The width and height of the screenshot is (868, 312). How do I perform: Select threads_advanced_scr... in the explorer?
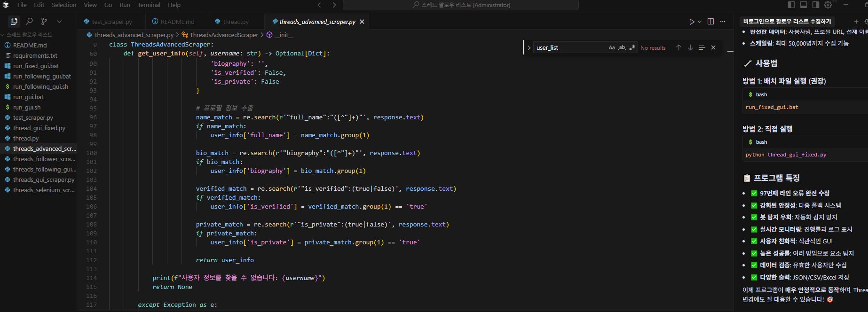[39, 148]
